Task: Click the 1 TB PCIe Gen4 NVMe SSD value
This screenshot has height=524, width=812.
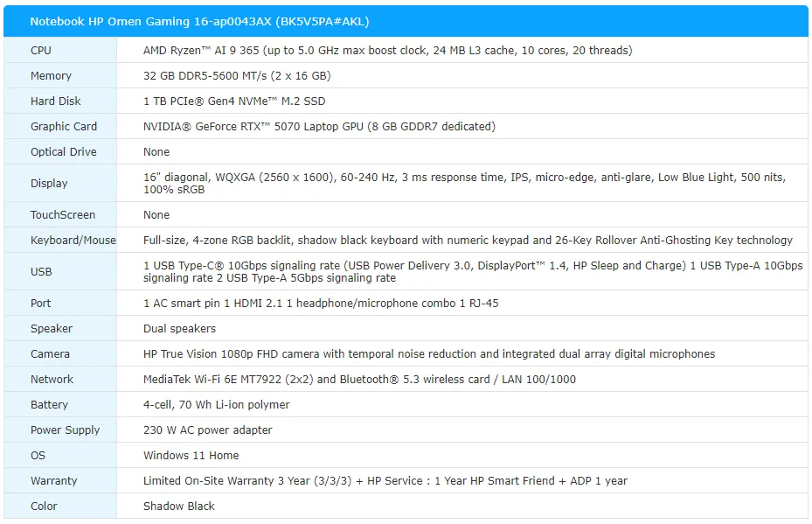Action: 233,101
